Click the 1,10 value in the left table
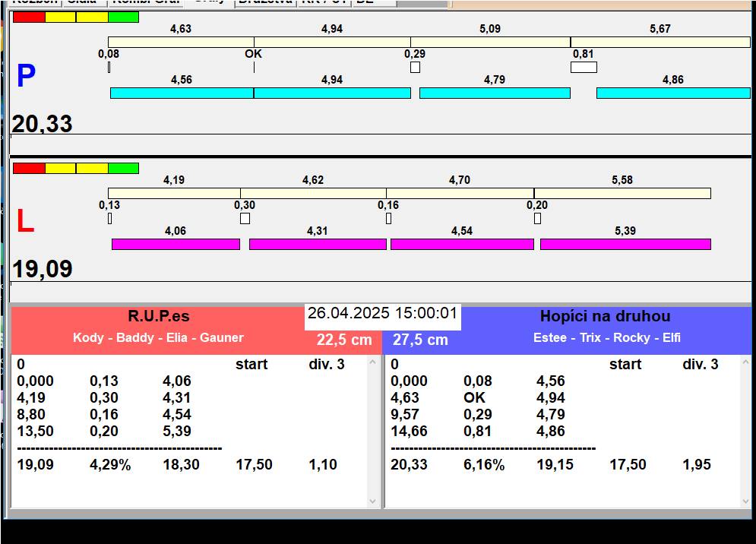 point(323,464)
